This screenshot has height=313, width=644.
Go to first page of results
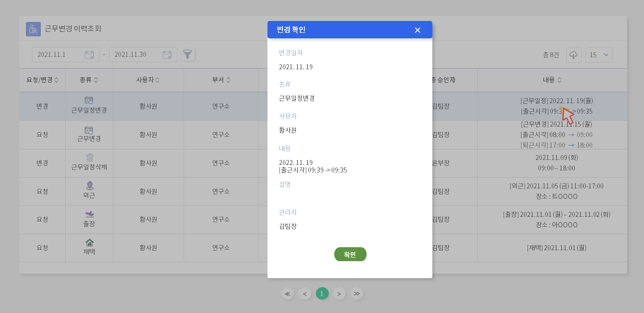tap(287, 294)
